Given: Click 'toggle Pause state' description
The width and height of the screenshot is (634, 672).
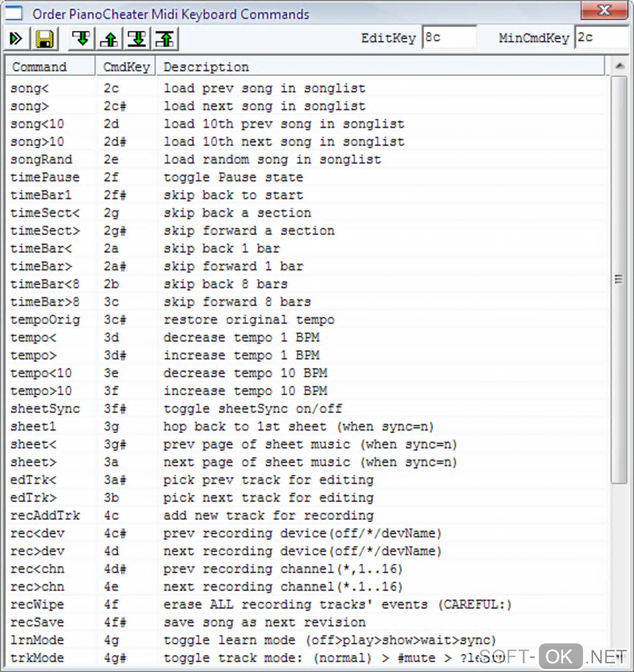Looking at the screenshot, I should [x=234, y=177].
